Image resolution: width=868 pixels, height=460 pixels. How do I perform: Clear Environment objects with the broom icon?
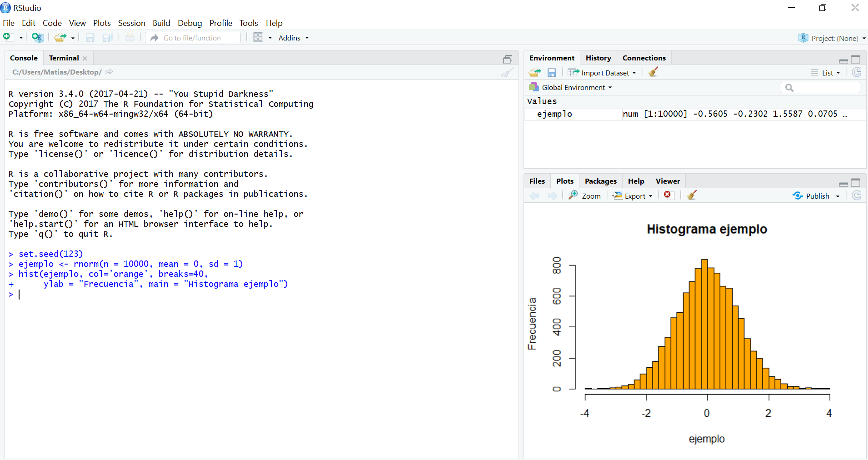[x=653, y=72]
